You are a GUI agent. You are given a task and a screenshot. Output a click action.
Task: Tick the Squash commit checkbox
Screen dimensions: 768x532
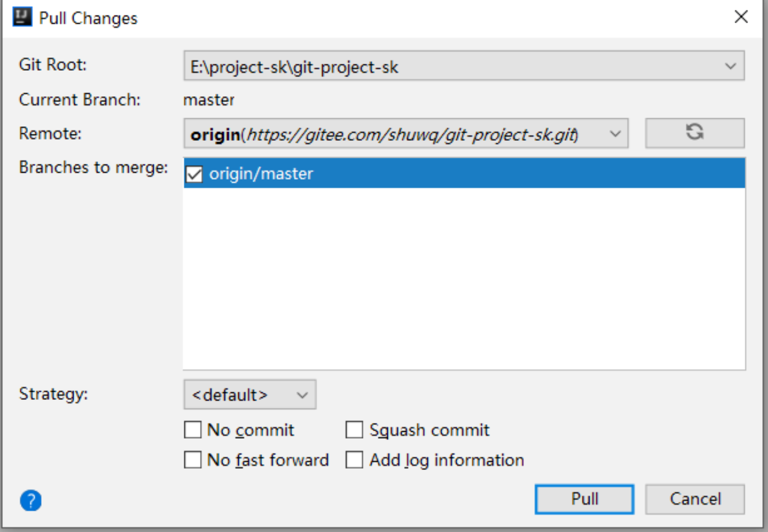click(x=354, y=430)
